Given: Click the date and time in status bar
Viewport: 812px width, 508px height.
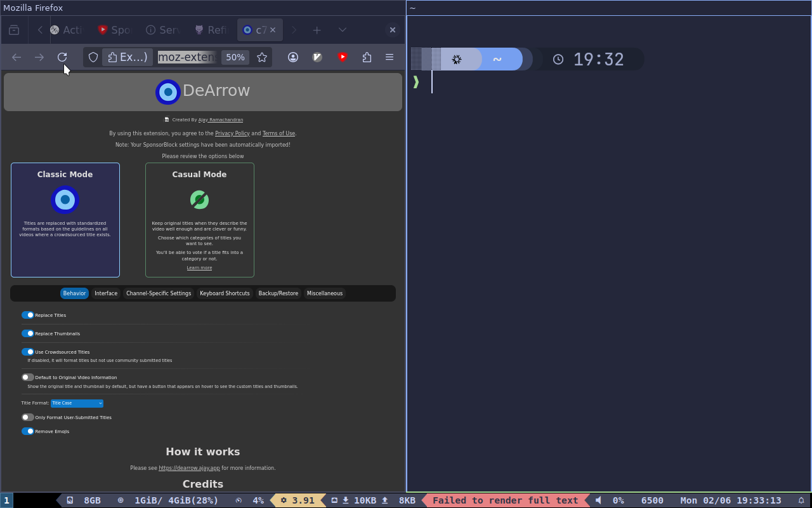Looking at the screenshot, I should [x=731, y=500].
